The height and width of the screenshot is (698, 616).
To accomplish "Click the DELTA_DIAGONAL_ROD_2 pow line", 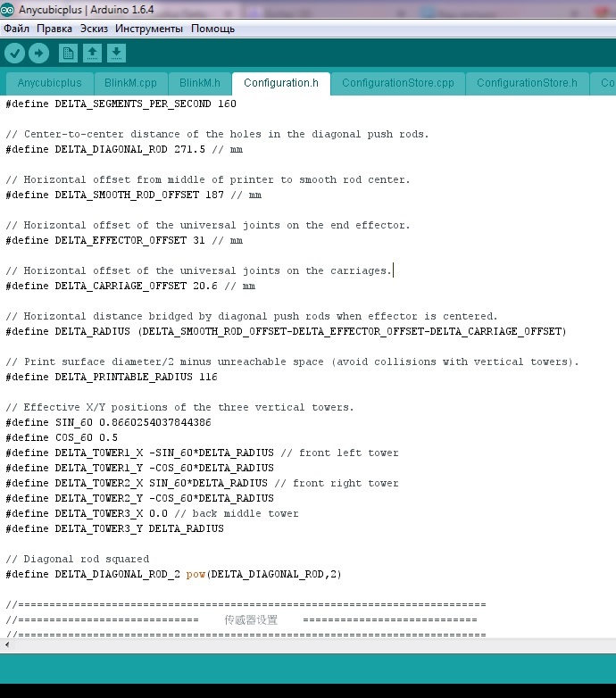I will pyautogui.click(x=173, y=574).
